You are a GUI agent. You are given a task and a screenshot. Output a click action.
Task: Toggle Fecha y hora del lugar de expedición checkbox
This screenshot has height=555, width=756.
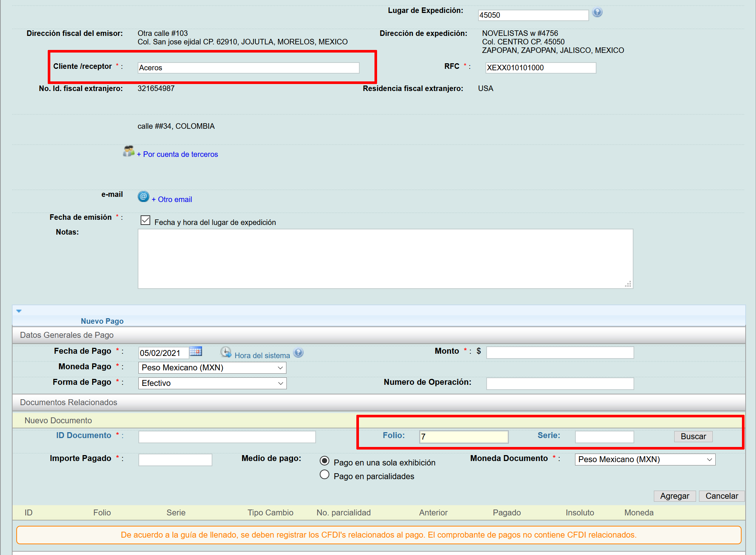(x=145, y=221)
